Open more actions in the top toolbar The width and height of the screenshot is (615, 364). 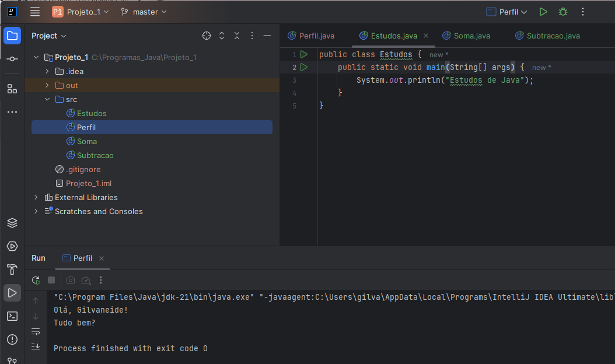583,12
